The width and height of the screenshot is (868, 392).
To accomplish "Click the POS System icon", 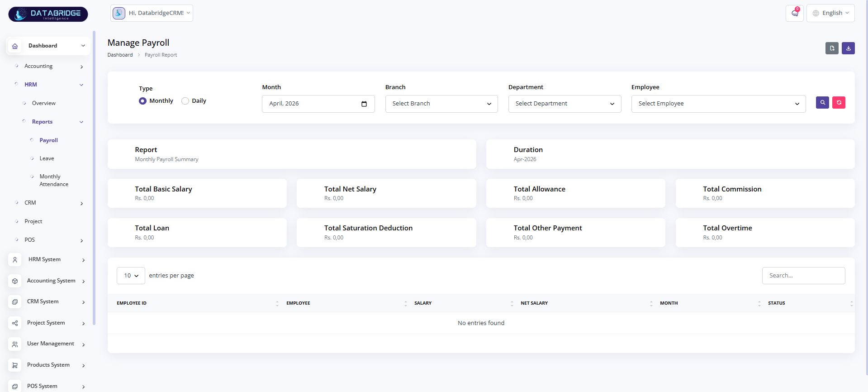I will (x=15, y=386).
